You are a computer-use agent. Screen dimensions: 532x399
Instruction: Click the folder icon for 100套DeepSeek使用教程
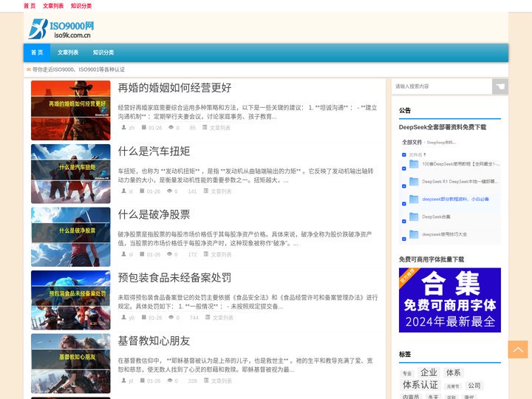coord(414,164)
